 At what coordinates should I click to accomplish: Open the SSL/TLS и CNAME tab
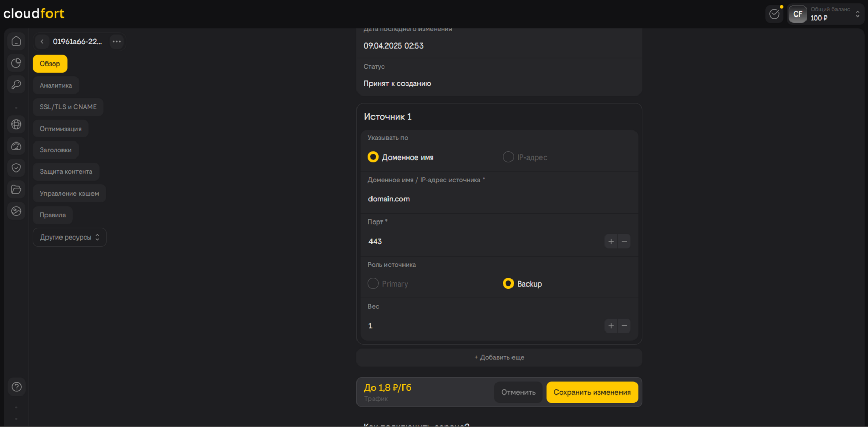[68, 107]
